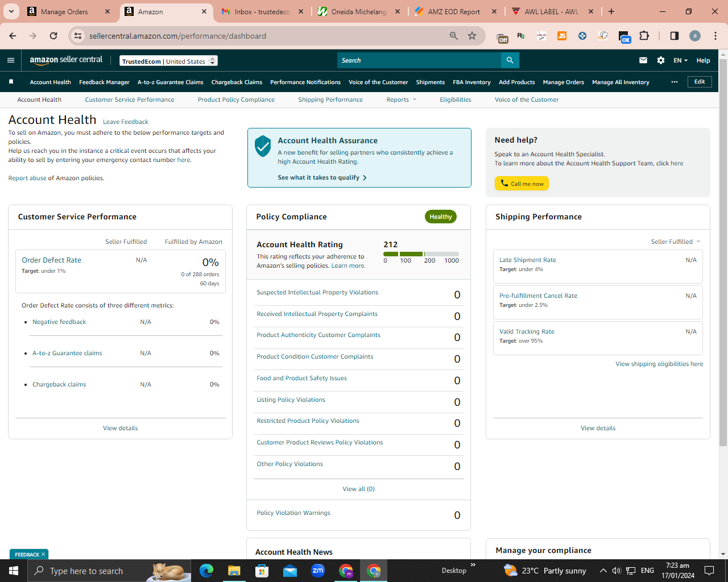This screenshot has width=728, height=582.
Task: Click the bookmark flag icon in the nav bar
Action: coord(11,82)
